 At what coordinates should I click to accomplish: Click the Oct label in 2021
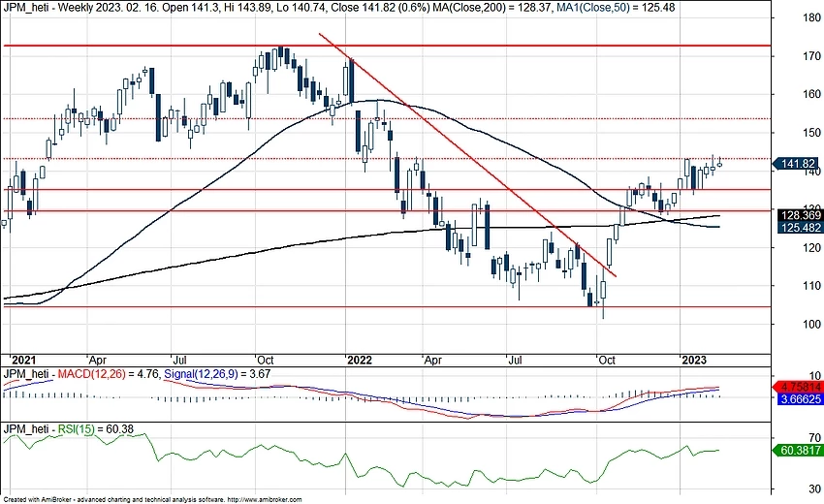tap(265, 360)
